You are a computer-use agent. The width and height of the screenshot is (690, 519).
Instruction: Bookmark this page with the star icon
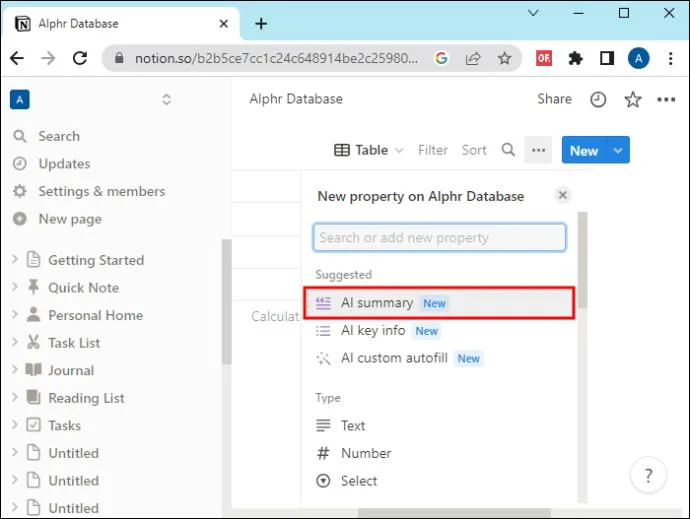[504, 58]
